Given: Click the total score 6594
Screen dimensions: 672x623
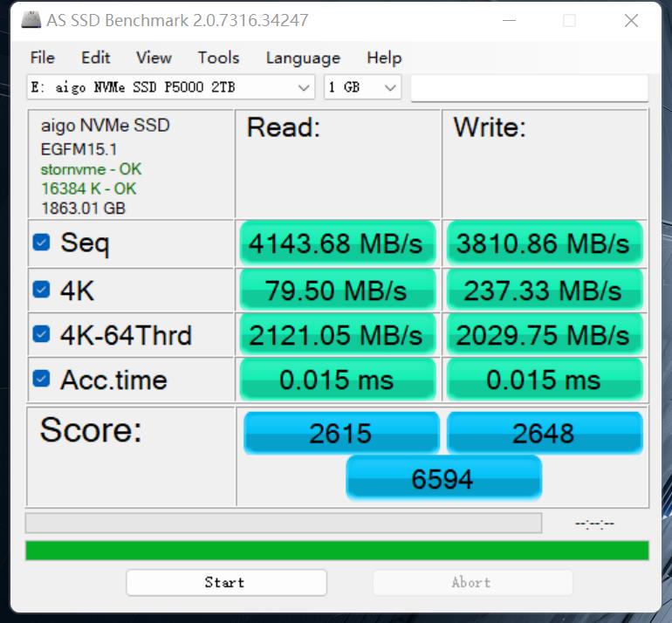Looking at the screenshot, I should (443, 478).
